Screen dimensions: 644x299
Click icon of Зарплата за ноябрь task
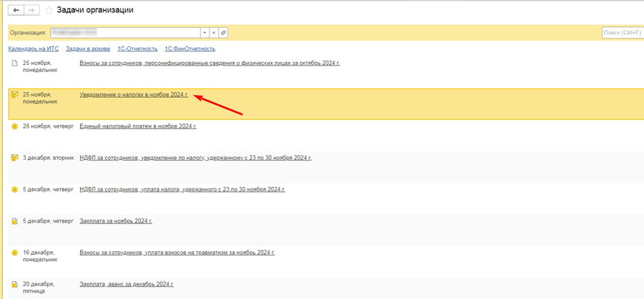pos(15,221)
